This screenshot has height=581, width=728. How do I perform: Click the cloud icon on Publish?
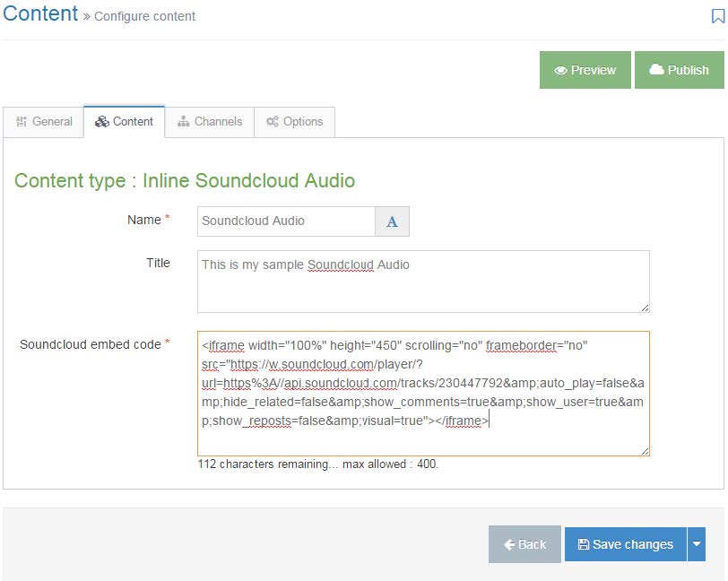pos(656,70)
